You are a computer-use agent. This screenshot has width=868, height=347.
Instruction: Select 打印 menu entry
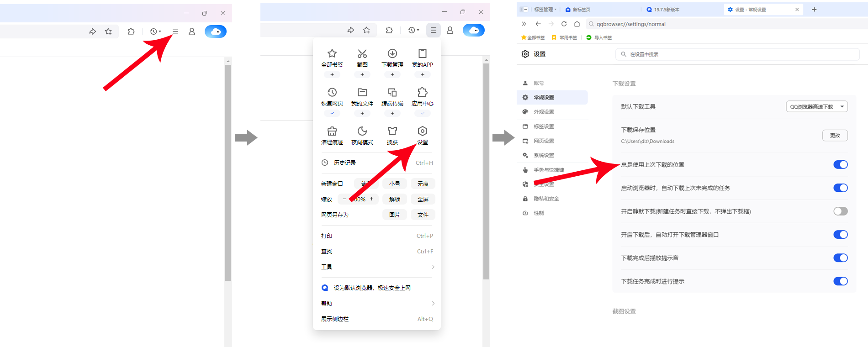click(377, 236)
